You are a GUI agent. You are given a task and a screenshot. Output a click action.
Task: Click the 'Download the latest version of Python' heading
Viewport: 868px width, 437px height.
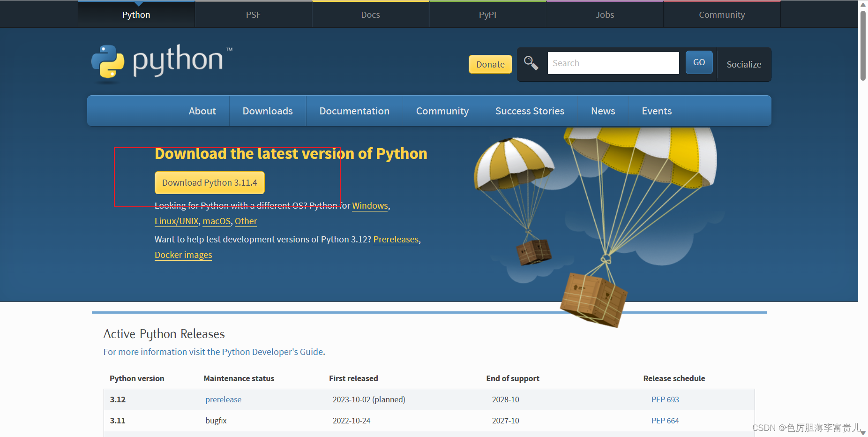coord(291,153)
